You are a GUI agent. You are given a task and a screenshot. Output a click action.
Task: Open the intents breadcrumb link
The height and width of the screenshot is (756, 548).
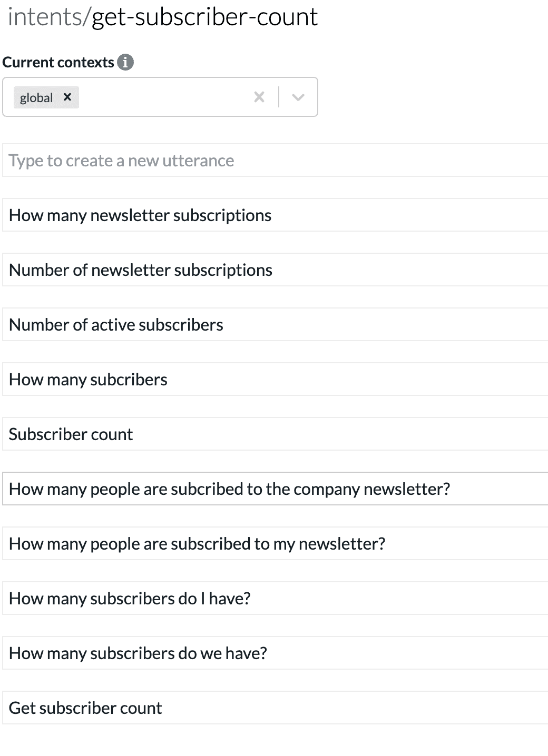[x=45, y=17]
